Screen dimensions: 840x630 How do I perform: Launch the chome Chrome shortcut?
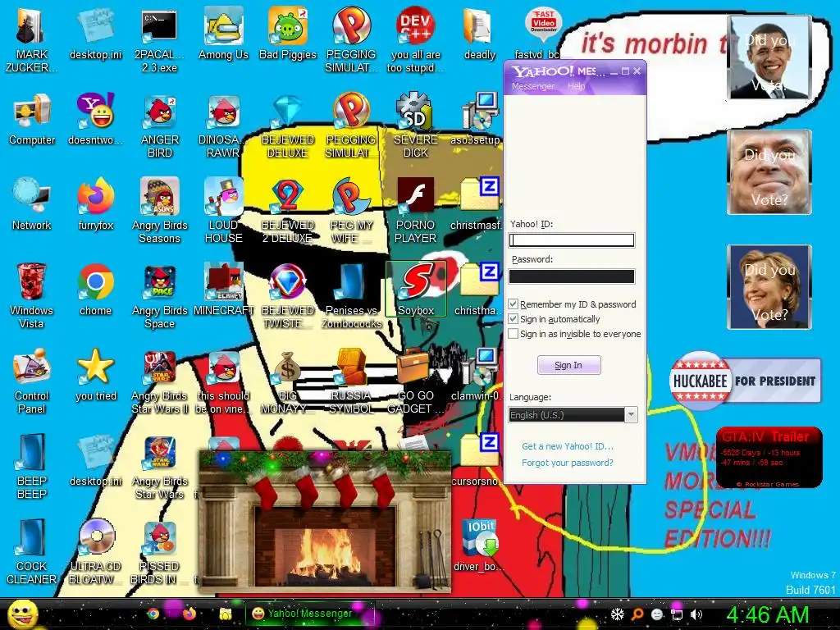pos(95,290)
